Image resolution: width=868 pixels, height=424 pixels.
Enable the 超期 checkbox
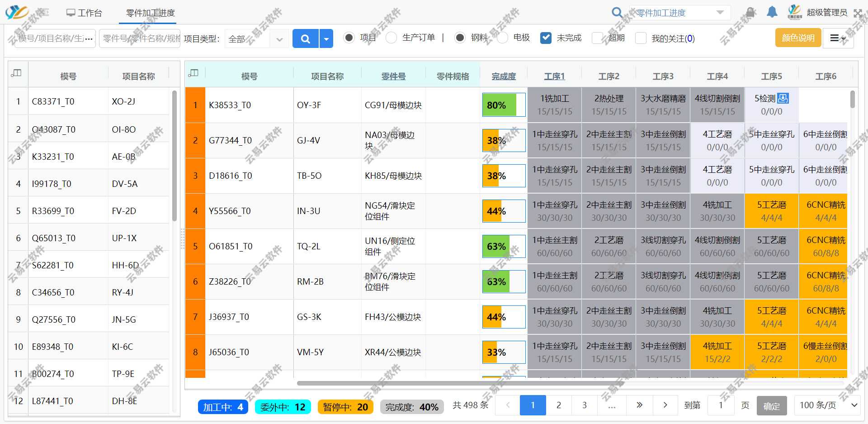(x=598, y=38)
